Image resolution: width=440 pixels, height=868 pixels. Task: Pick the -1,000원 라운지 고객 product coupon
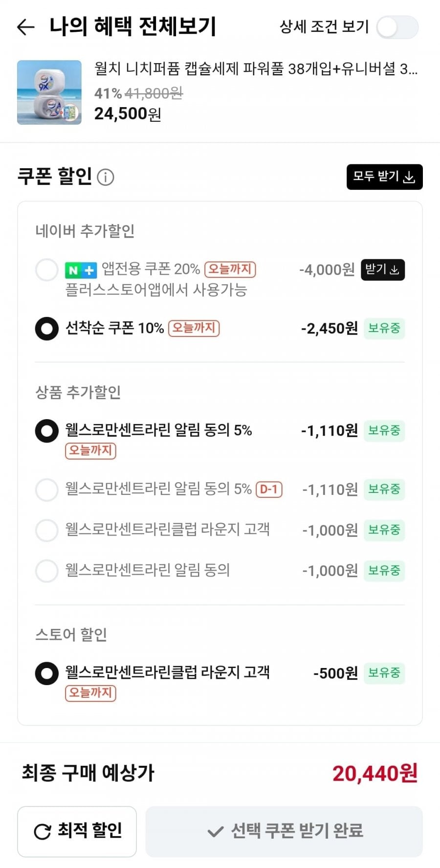pos(47,530)
